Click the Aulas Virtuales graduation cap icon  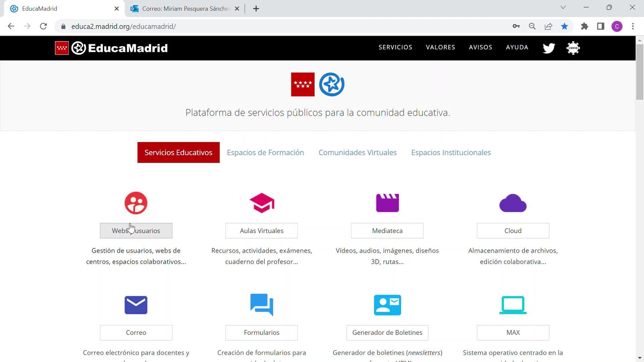click(x=262, y=203)
